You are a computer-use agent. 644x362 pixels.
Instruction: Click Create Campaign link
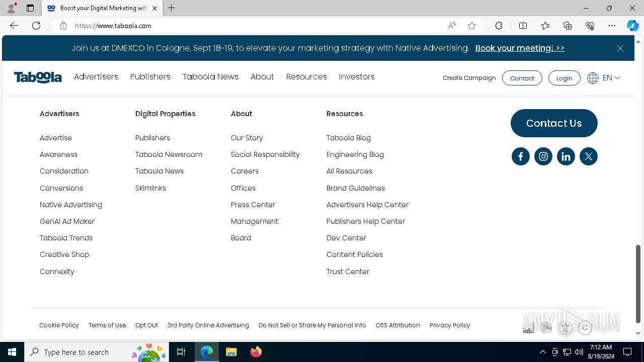pyautogui.click(x=469, y=78)
